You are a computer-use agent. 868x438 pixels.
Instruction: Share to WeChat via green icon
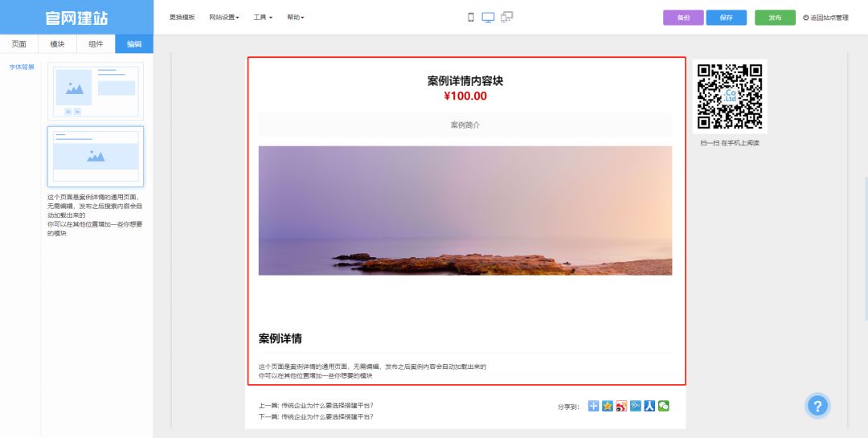click(663, 406)
